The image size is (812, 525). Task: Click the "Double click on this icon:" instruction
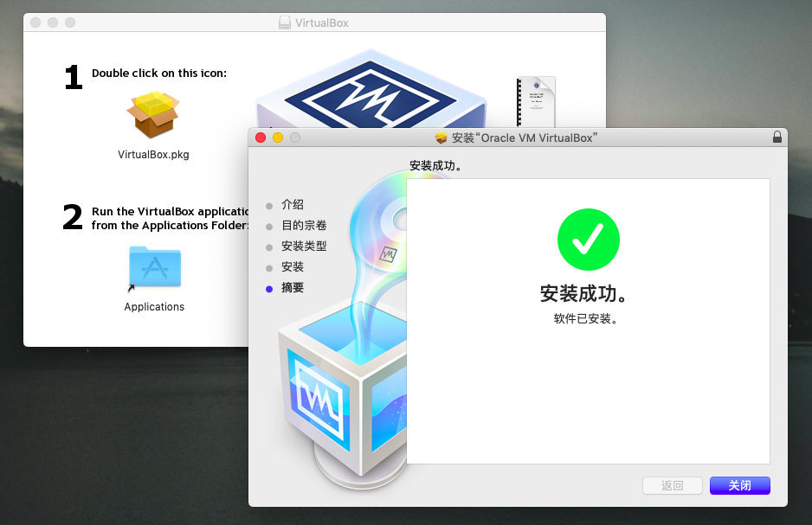point(159,74)
